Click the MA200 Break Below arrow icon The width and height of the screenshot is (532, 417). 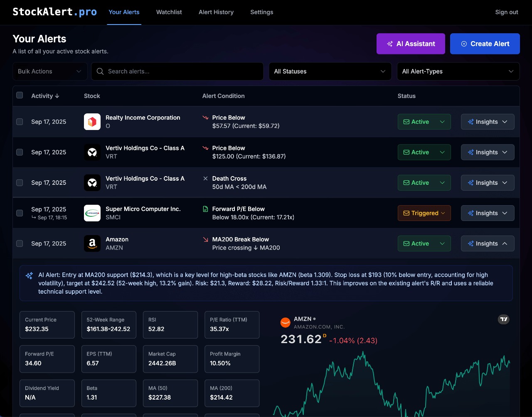click(x=205, y=239)
